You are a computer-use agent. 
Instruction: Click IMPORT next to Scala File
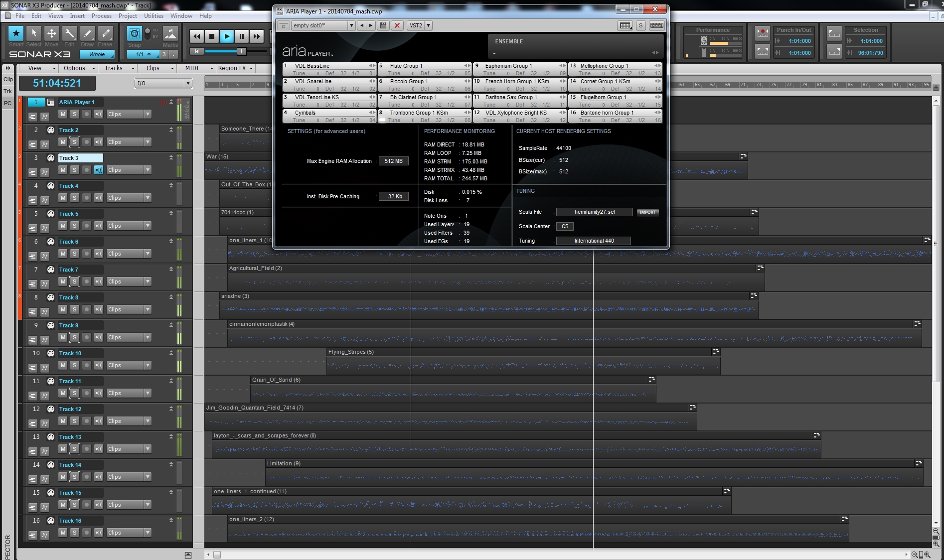647,212
